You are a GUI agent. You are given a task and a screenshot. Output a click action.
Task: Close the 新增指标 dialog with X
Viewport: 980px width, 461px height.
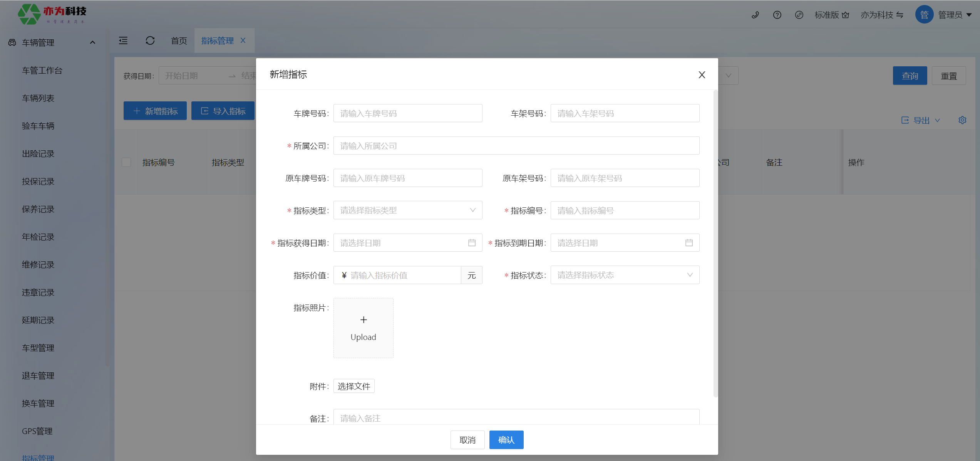click(702, 75)
